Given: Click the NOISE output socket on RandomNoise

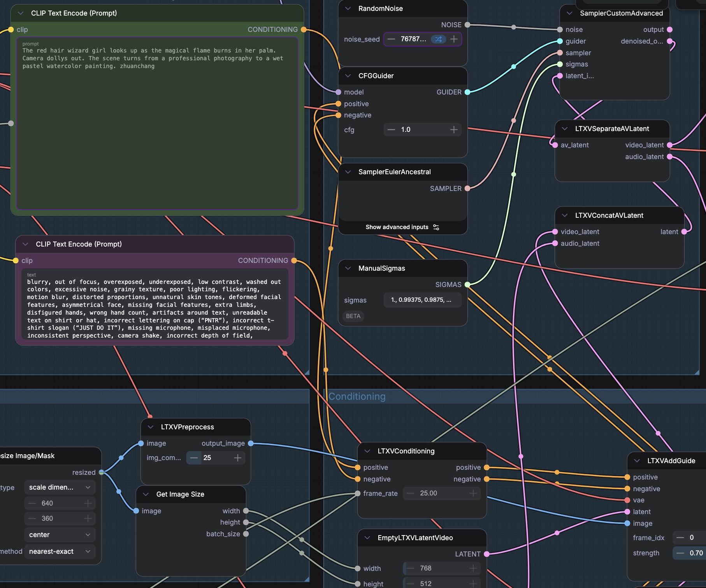Looking at the screenshot, I should [x=467, y=25].
